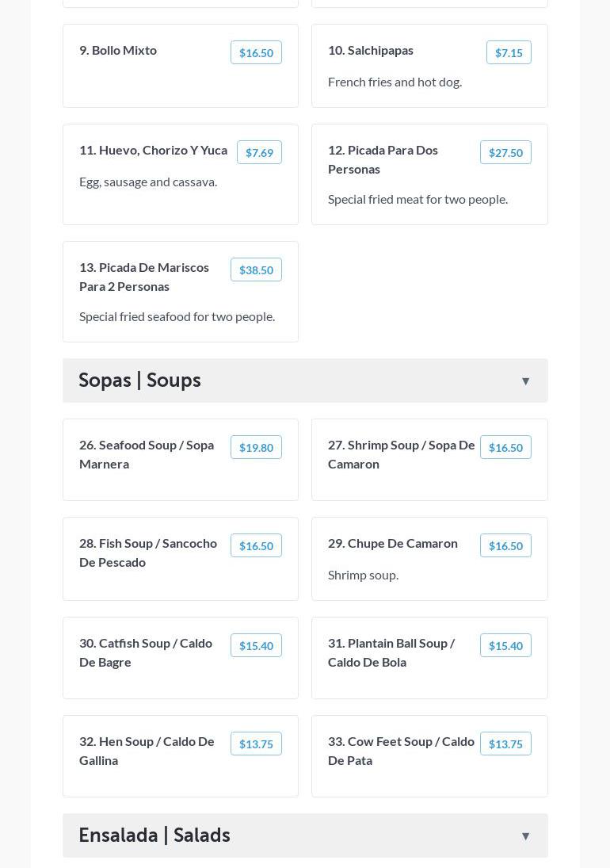The height and width of the screenshot is (868, 610).
Task: Click the $13.75 Hen Soup price button
Action: point(256,744)
